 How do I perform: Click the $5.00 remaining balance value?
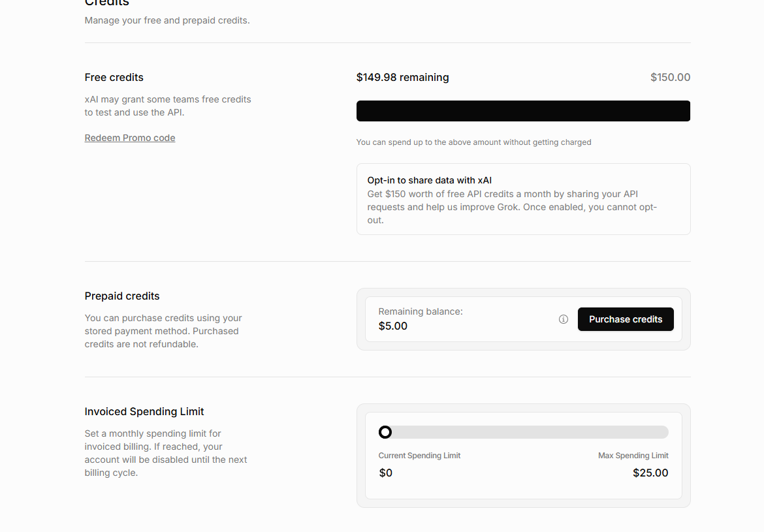tap(392, 326)
